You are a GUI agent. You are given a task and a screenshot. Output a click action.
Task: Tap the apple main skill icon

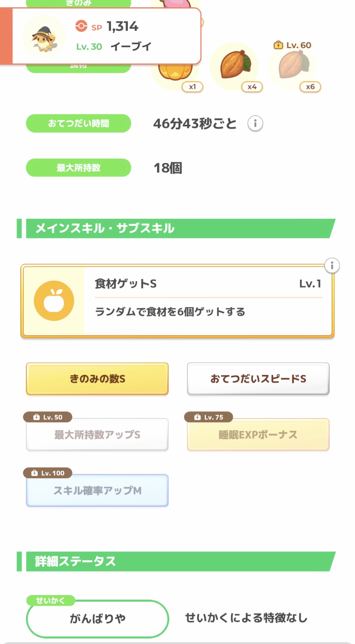pos(54,301)
